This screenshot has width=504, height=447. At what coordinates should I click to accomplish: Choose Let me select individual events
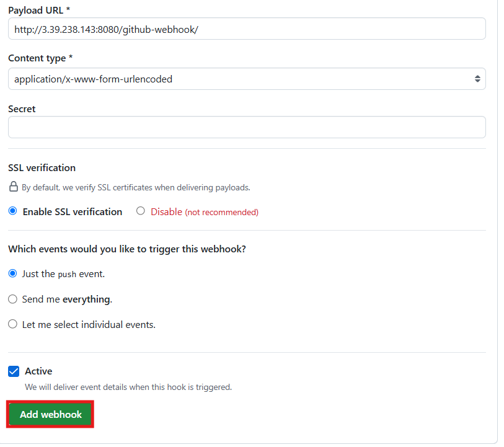pos(13,324)
